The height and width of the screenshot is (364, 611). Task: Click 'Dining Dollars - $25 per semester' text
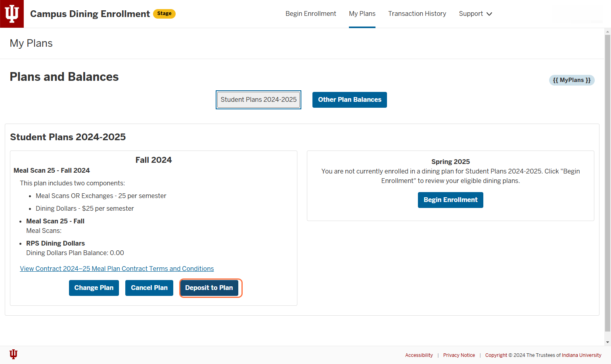click(x=85, y=208)
